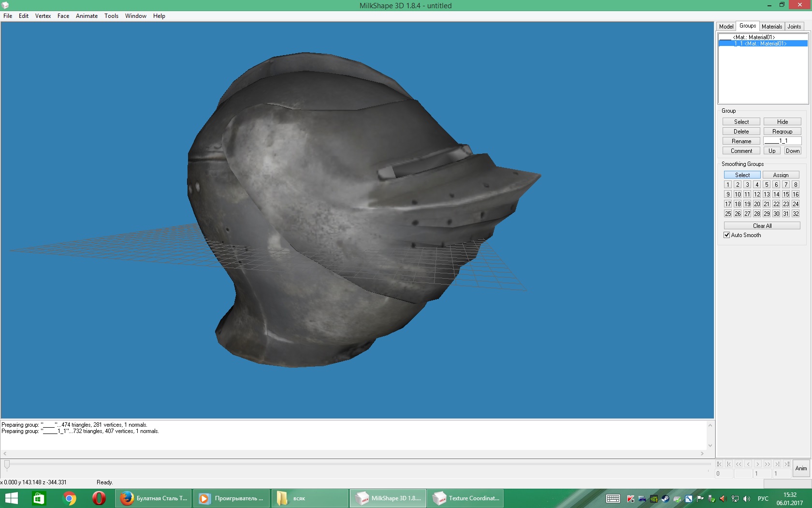Switch to the Проигрыватель media player window
812x508 pixels.
pyautogui.click(x=232, y=498)
